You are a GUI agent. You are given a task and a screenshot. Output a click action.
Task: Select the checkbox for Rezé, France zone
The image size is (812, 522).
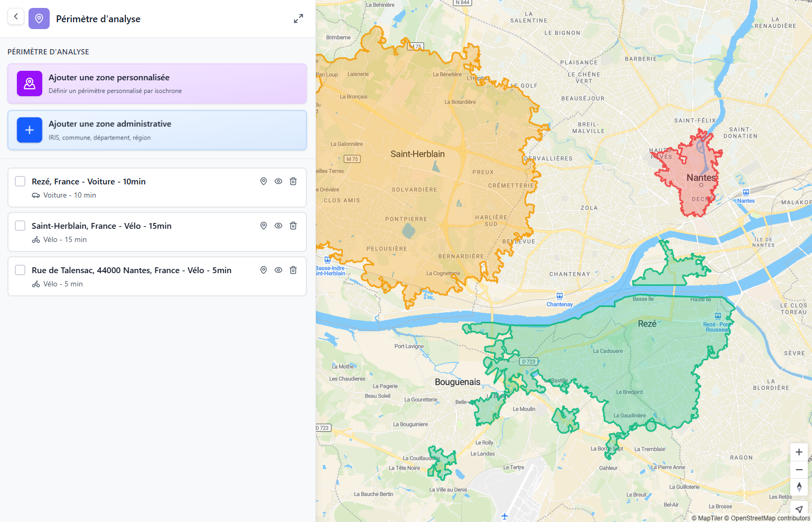tap(20, 181)
